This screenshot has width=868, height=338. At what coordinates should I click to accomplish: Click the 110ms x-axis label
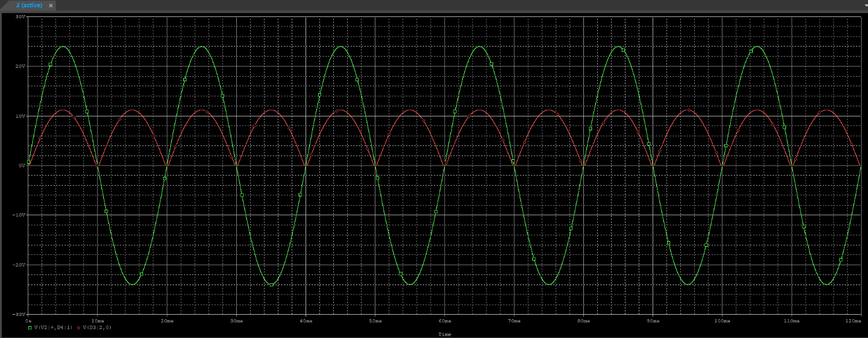coord(792,320)
